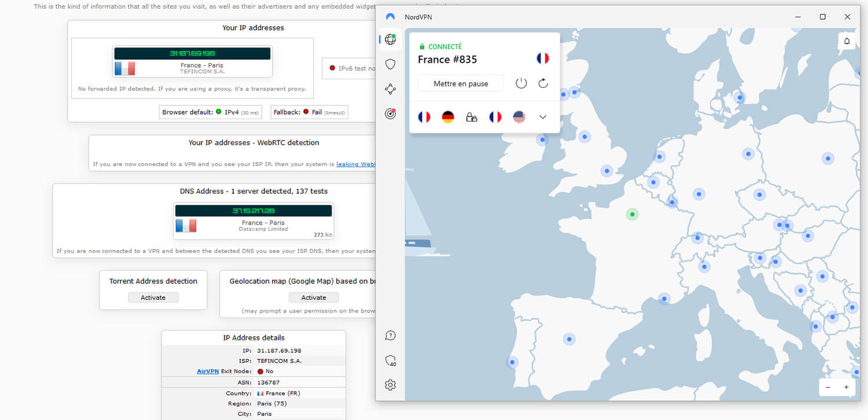The height and width of the screenshot is (420, 868).
Task: Open NordVPN settings gear icon
Action: pyautogui.click(x=391, y=385)
